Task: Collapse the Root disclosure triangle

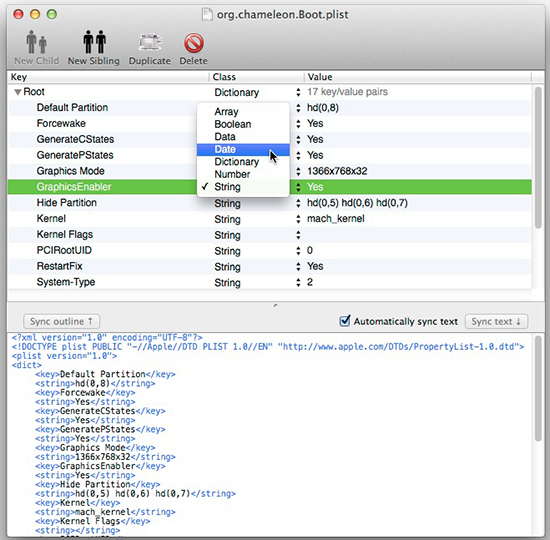Action: [18, 92]
